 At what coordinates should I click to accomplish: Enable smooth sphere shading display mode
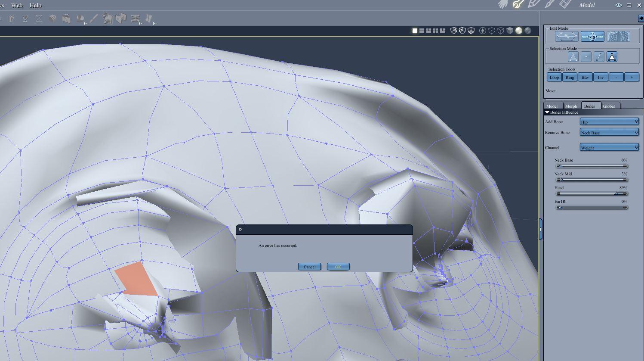(x=519, y=31)
